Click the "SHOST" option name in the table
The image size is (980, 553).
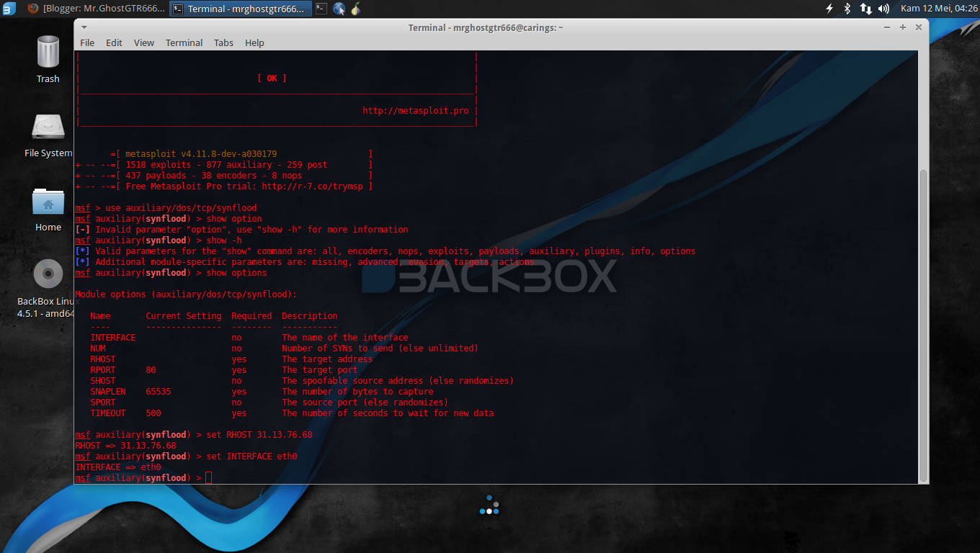click(x=103, y=381)
